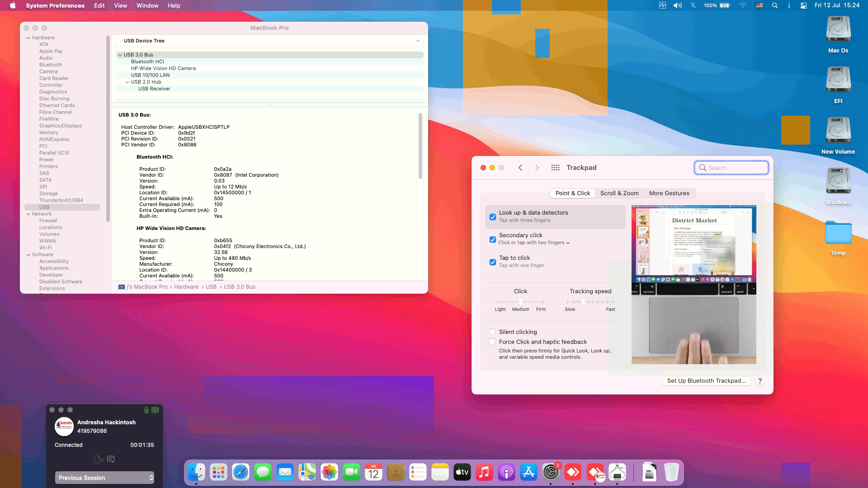Open Reminders app in the Dock
Screen dimensions: 868x488
[418, 473]
